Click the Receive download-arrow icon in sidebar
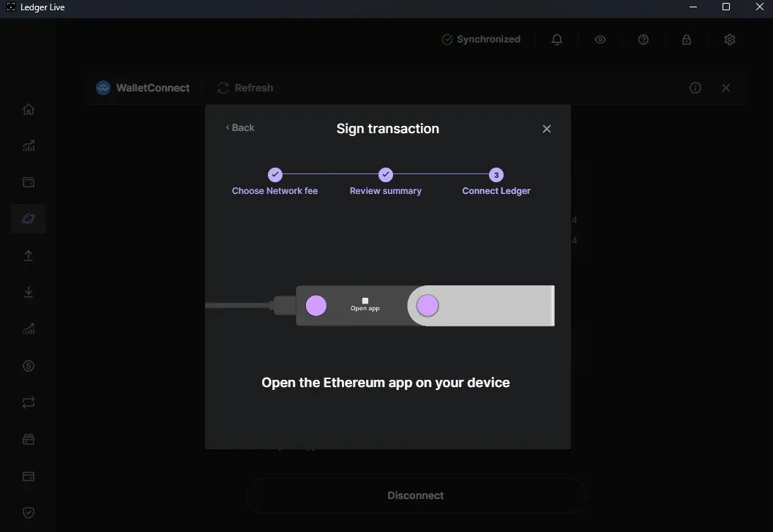This screenshot has width=773, height=532. (29, 292)
